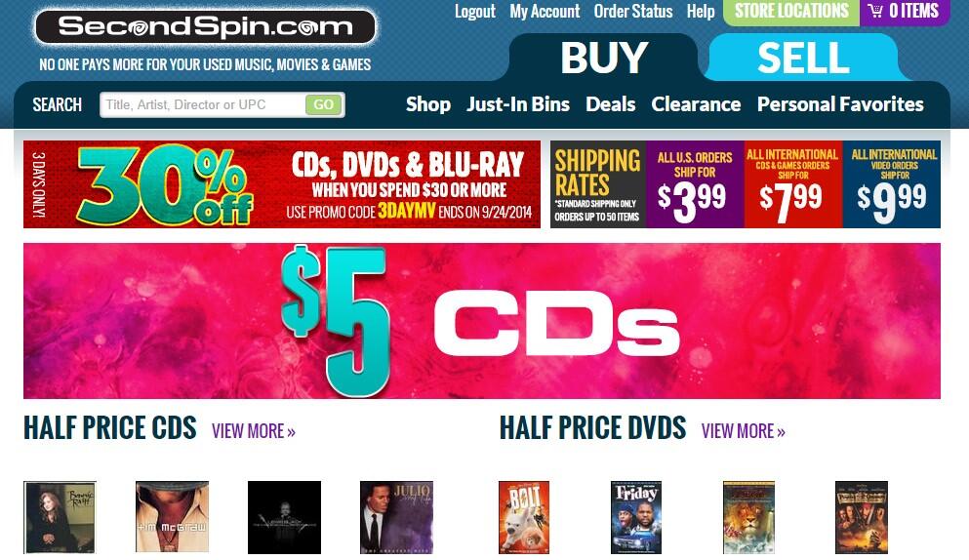Open Store Locations
The width and height of the screenshot is (969, 560).
[791, 11]
